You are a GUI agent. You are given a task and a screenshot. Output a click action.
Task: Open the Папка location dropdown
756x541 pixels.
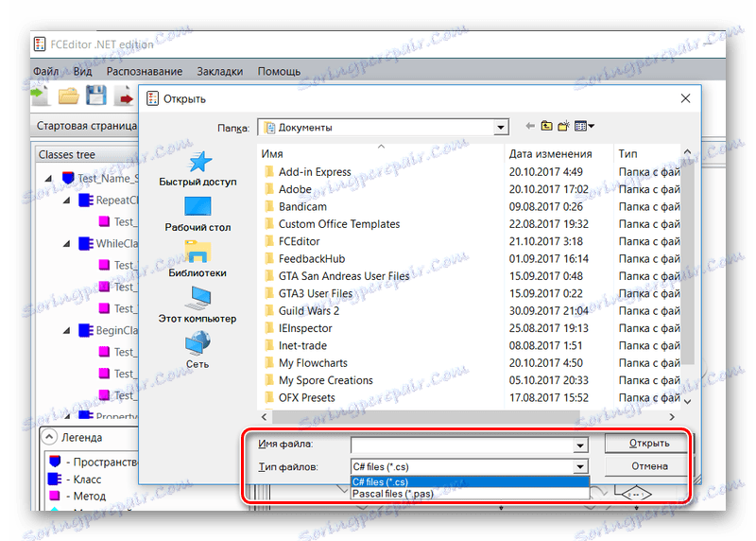click(x=501, y=128)
